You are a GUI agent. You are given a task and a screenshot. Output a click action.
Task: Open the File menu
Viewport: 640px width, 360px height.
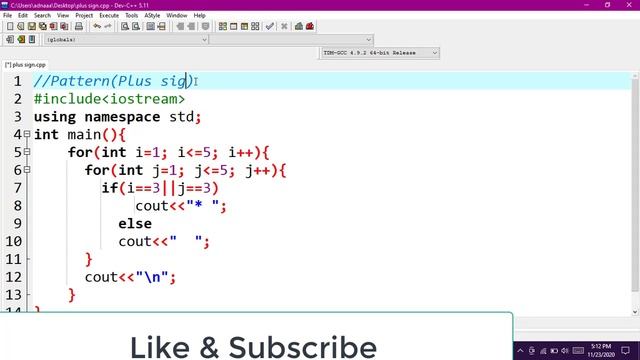point(7,16)
